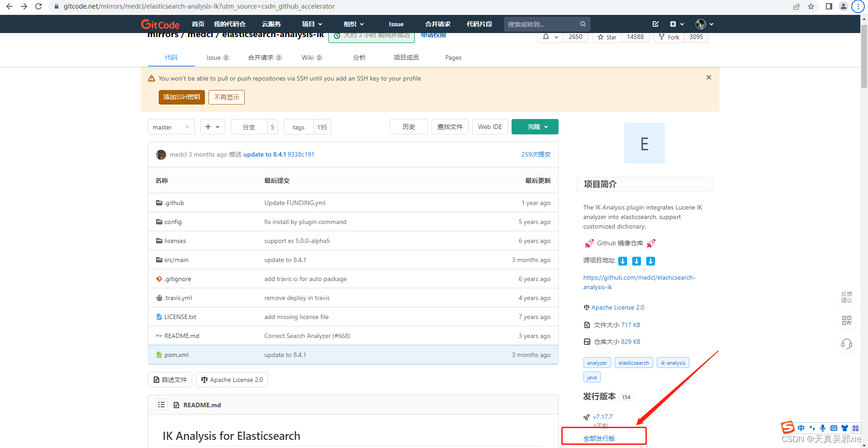Click the browser reload button

pos(38,6)
